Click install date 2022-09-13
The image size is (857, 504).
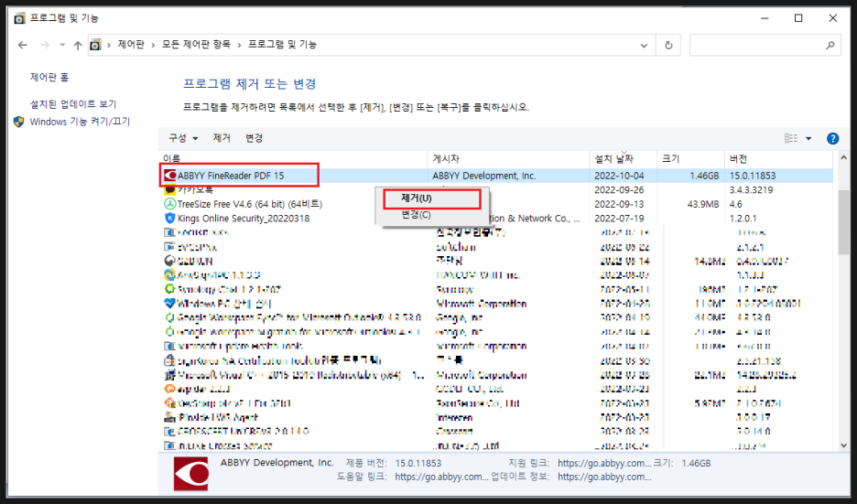pyautogui.click(x=619, y=204)
